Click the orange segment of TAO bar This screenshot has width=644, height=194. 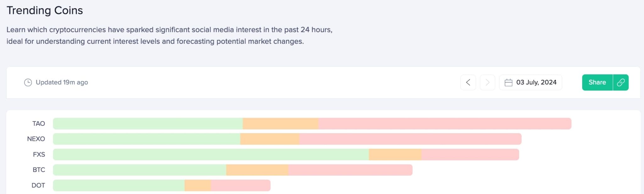(280, 124)
